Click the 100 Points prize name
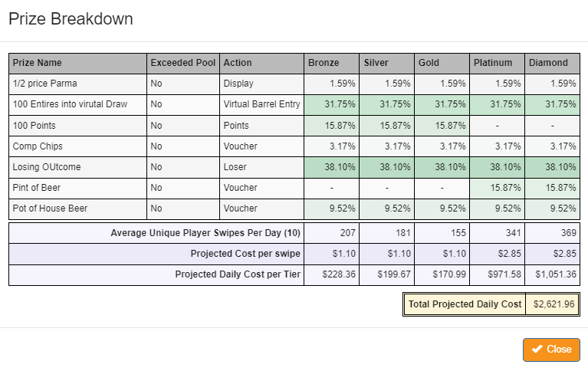 (x=34, y=125)
